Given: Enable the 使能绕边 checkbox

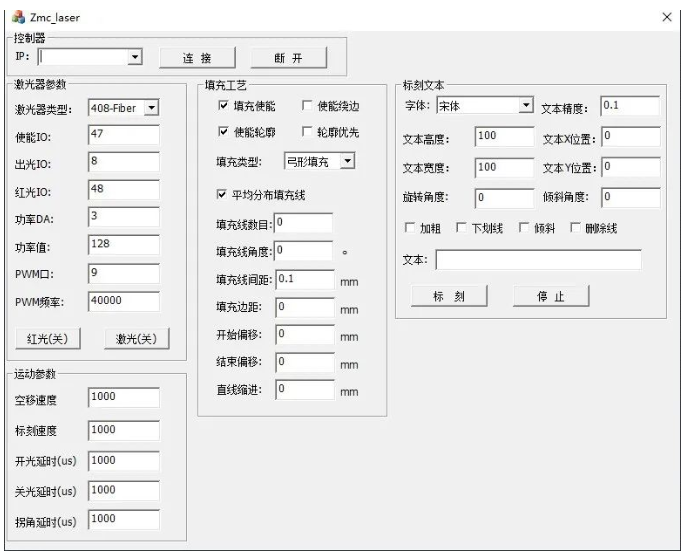Looking at the screenshot, I should [307, 105].
